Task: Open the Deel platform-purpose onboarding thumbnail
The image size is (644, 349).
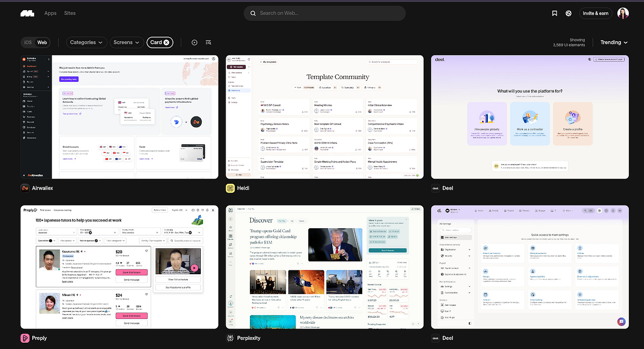Action: click(x=530, y=117)
